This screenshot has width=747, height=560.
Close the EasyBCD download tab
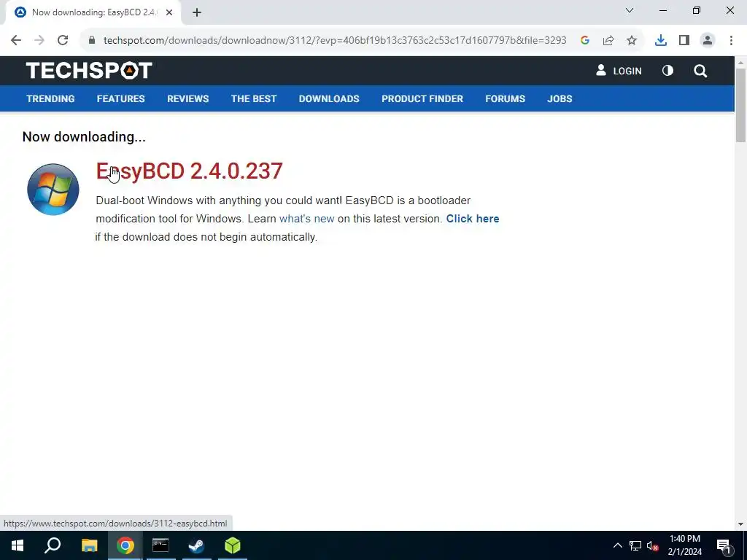(169, 13)
